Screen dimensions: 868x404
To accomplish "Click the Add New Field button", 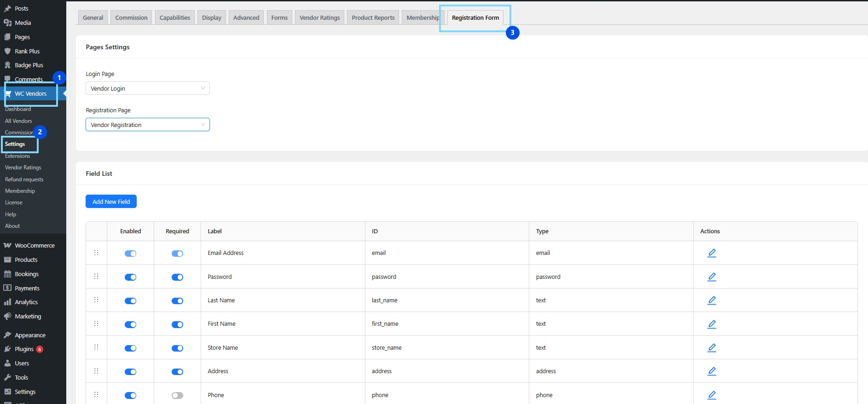I will (111, 202).
